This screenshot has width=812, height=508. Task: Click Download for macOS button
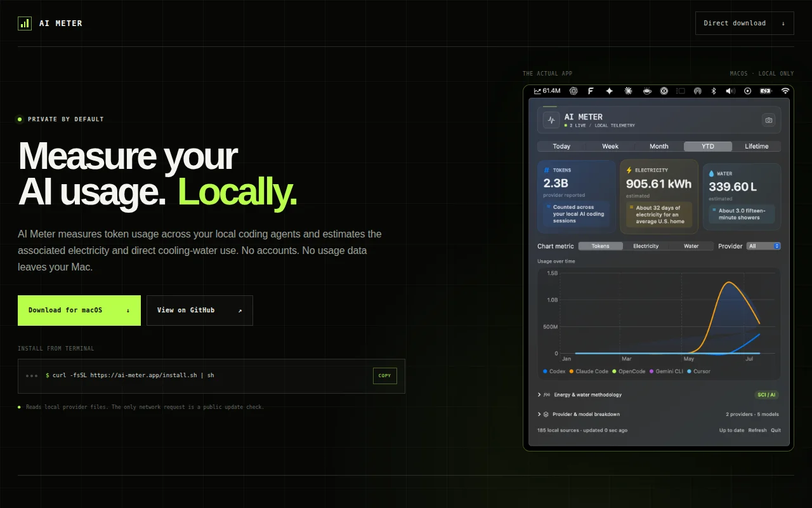click(79, 311)
